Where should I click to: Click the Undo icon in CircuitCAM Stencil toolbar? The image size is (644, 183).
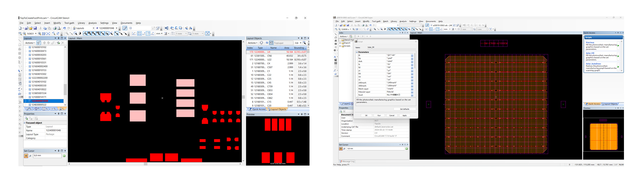(x=64, y=28)
